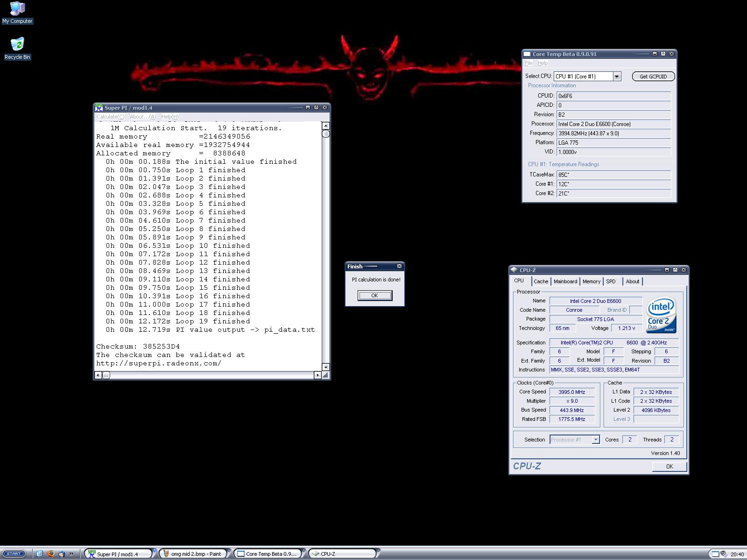Click the CPUID field showing 0x6F6

(x=614, y=96)
